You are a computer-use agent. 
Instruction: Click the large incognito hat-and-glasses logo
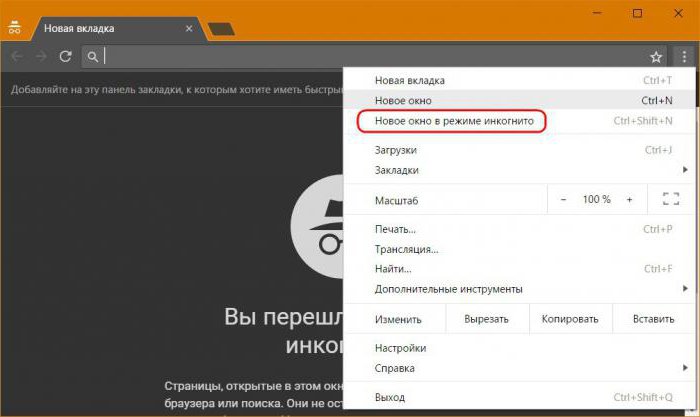point(317,227)
